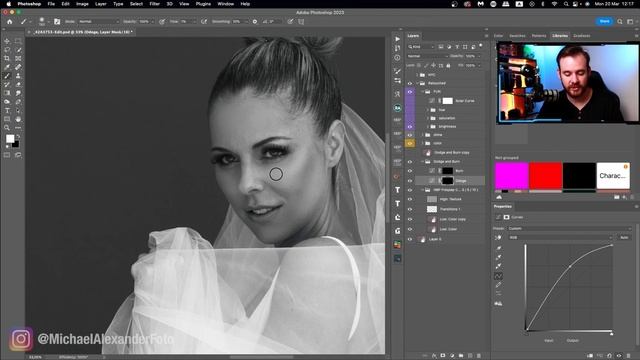This screenshot has height=360, width=640.
Task: Open the Filter menu
Action: coord(154,4)
